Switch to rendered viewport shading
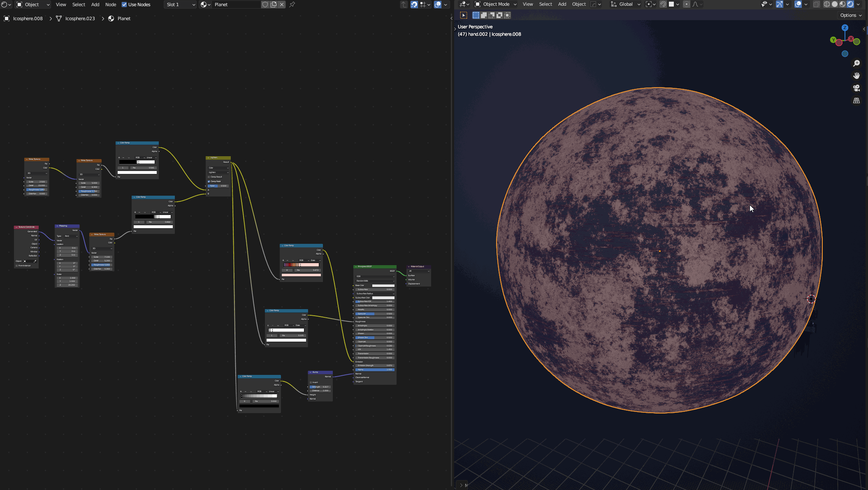 coord(850,4)
